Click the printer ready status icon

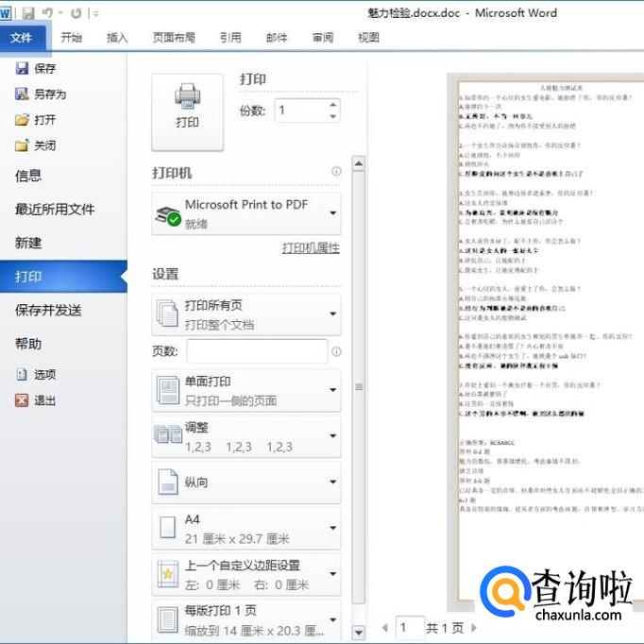click(167, 215)
